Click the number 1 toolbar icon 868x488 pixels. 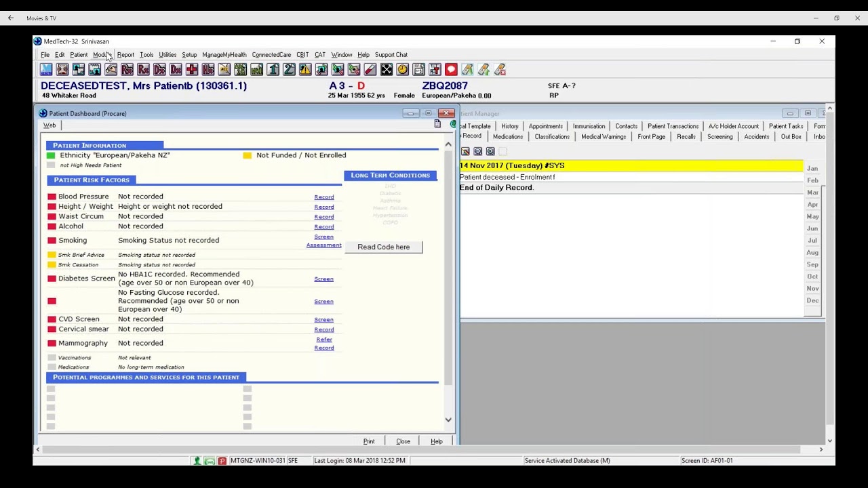pyautogui.click(x=273, y=70)
